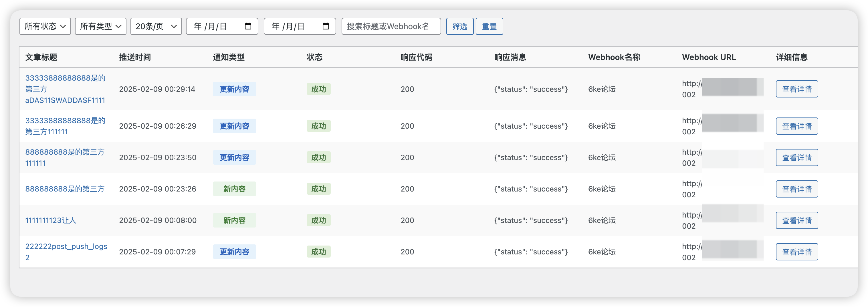
Task: Click the 推送时间 column header
Action: pyautogui.click(x=135, y=57)
